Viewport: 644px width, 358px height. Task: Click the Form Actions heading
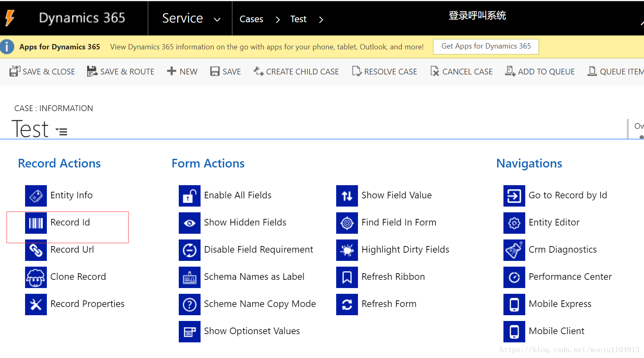coord(208,163)
